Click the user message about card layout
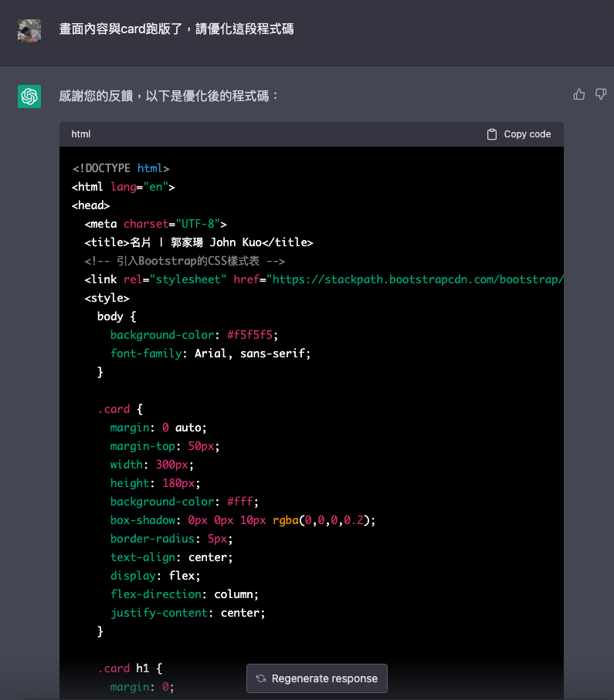This screenshot has height=700, width=614. 176,29
